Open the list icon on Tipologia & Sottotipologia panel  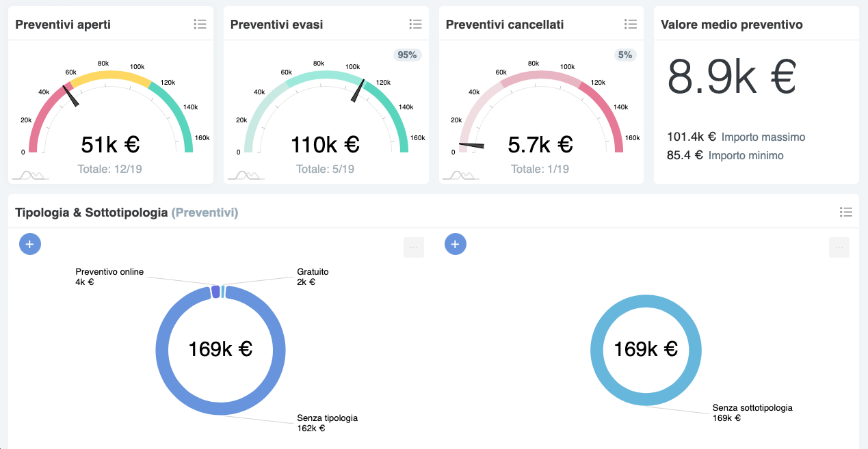[x=846, y=212]
